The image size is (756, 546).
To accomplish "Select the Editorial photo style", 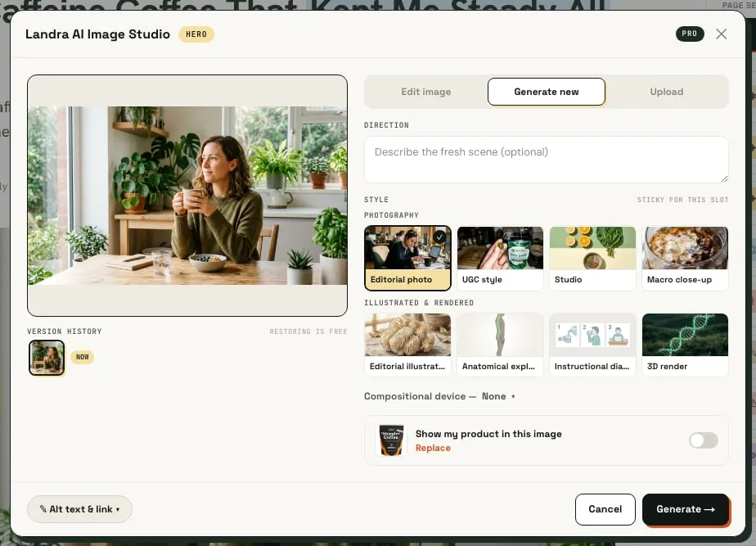I will [407, 258].
